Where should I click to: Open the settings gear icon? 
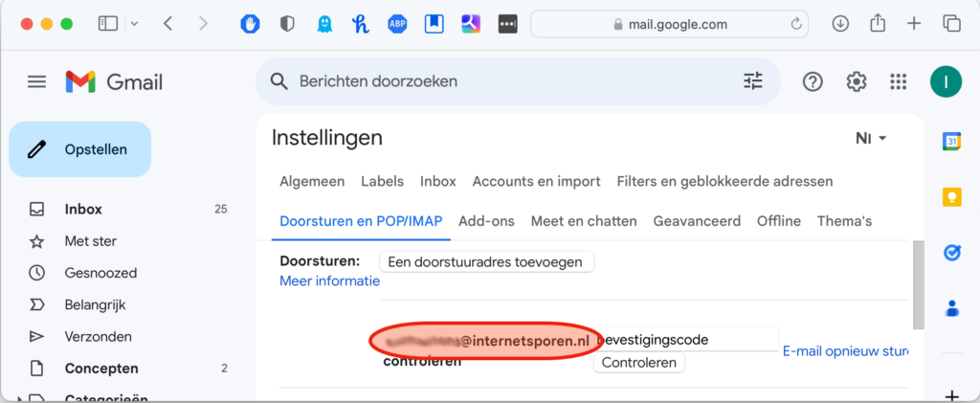tap(856, 82)
